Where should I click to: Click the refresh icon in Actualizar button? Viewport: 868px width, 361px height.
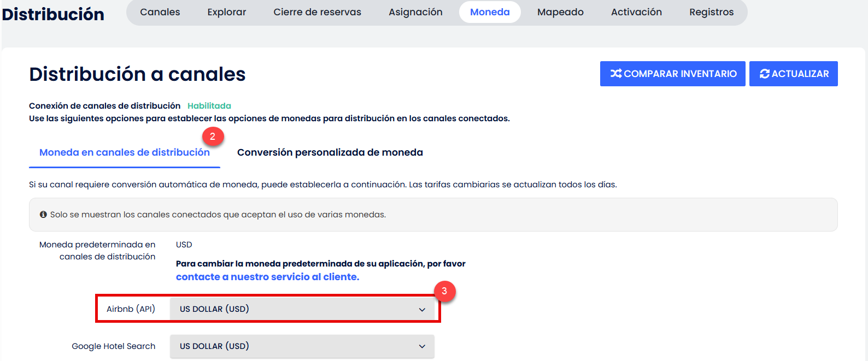pyautogui.click(x=765, y=74)
